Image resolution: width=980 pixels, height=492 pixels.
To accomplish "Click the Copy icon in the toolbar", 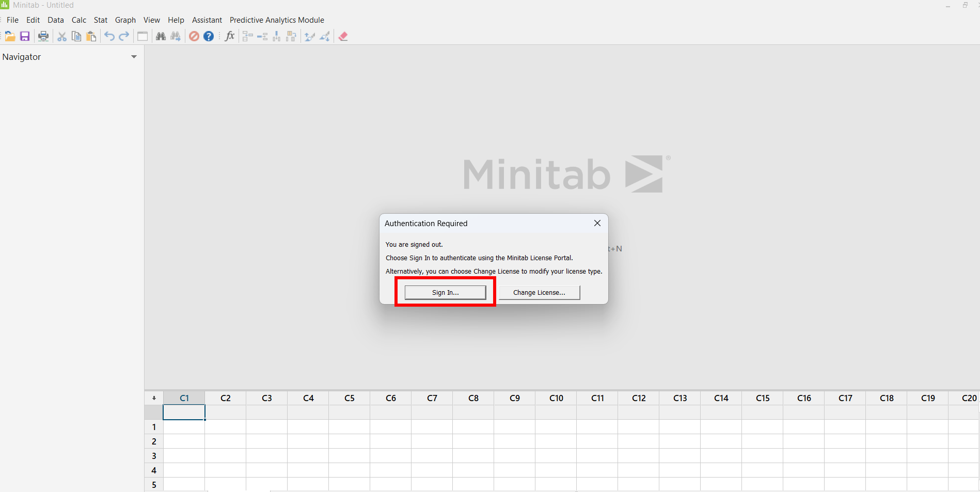I will (x=76, y=36).
